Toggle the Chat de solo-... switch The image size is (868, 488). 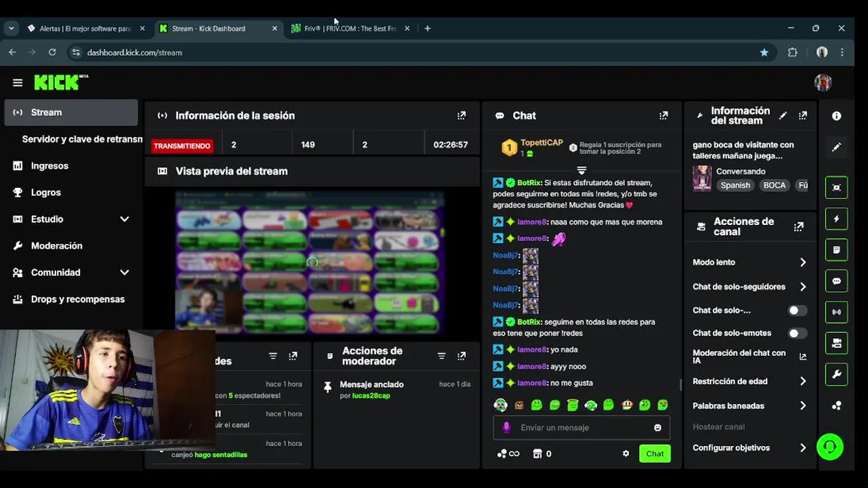click(x=798, y=310)
